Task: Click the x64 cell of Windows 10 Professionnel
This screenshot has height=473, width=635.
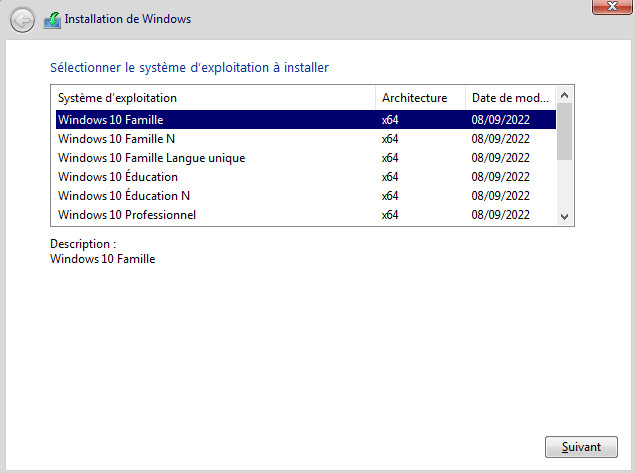Action: 390,215
